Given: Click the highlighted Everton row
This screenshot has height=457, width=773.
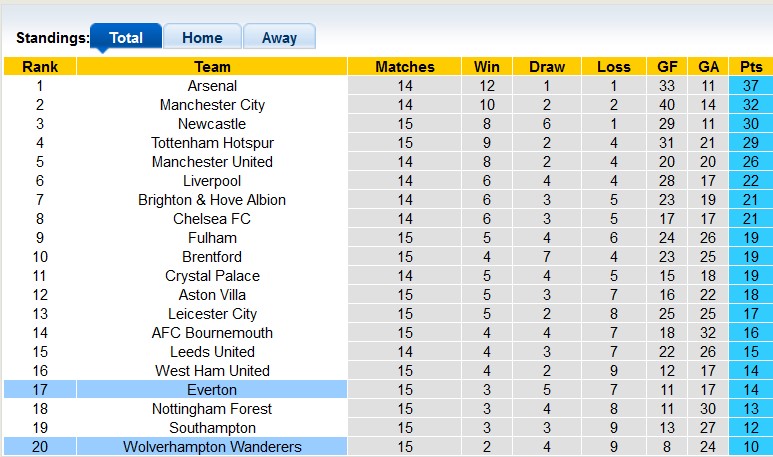Looking at the screenshot, I should point(212,390).
